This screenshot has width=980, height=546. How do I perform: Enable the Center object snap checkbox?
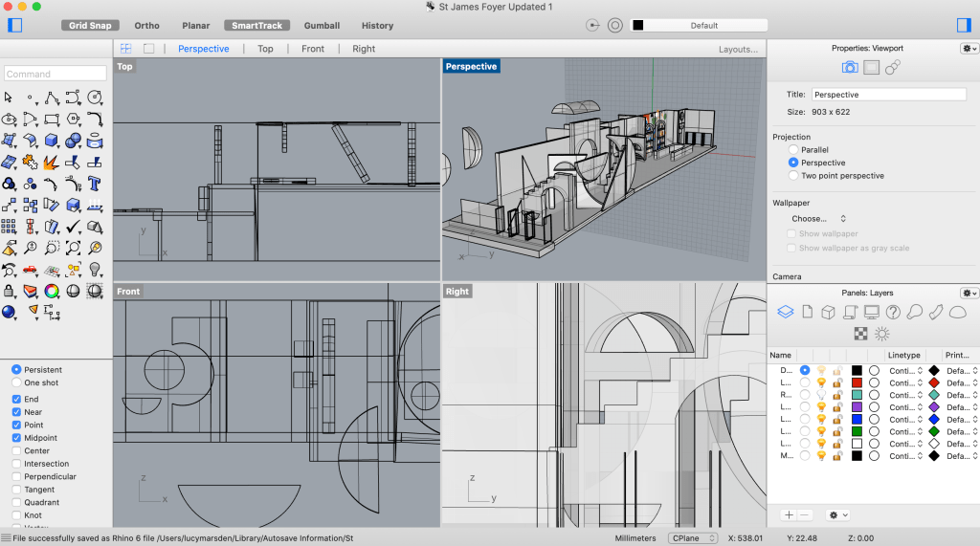16,450
